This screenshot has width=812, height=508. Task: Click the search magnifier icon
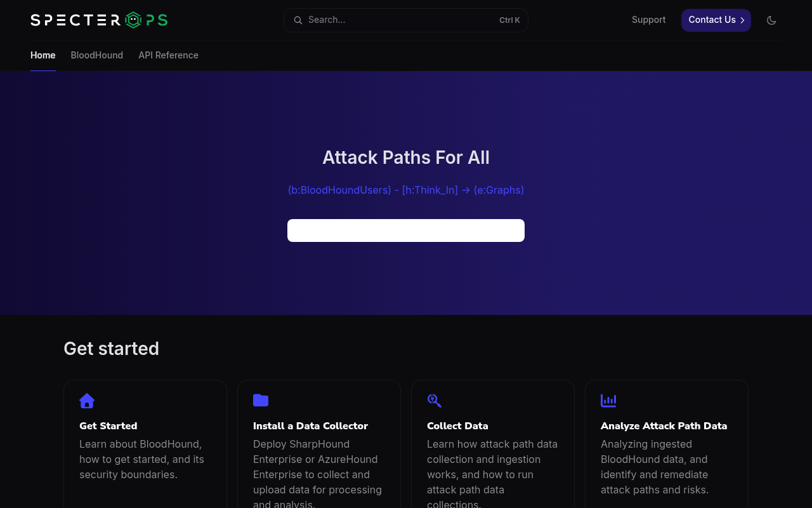(x=298, y=20)
